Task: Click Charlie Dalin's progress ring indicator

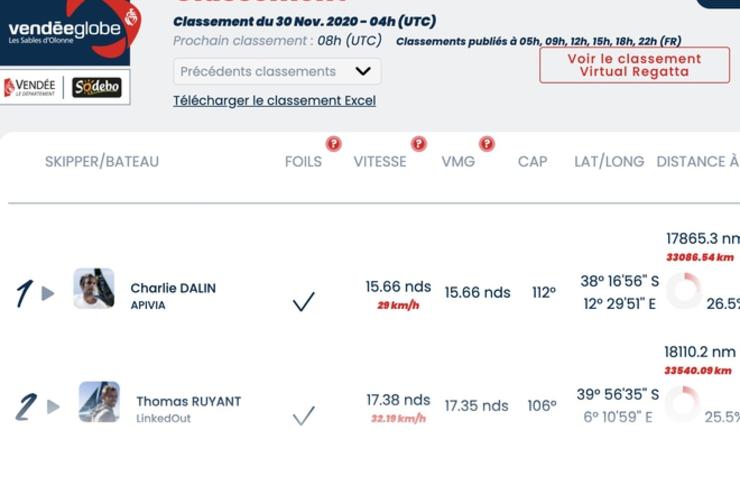Action: point(684,291)
